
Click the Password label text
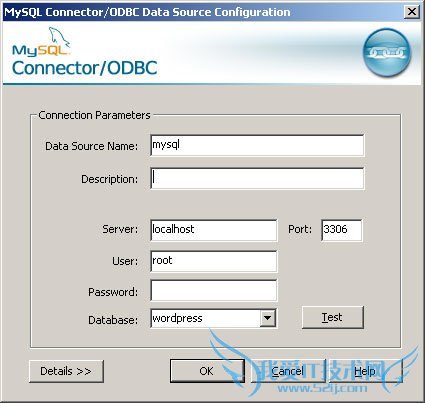click(x=113, y=292)
